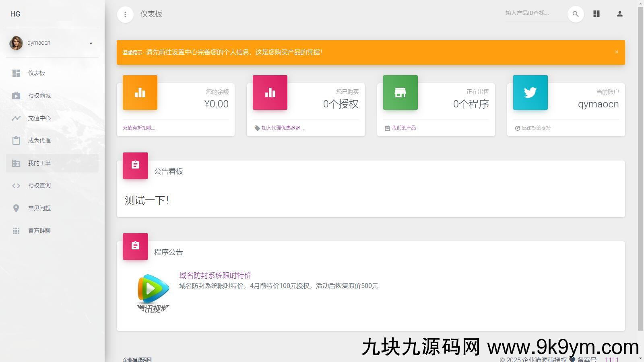Image resolution: width=644 pixels, height=362 pixels.
Task: Type in the product ID search field
Action: tap(535, 13)
